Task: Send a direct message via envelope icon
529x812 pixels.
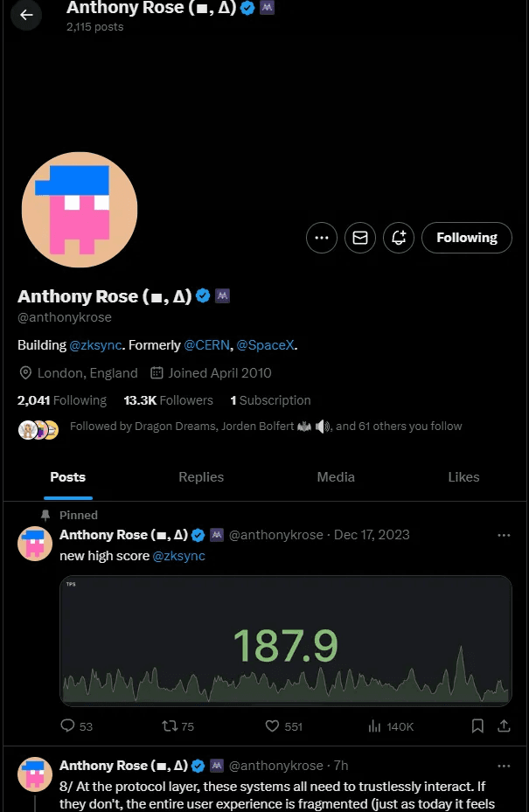Action: click(x=360, y=238)
